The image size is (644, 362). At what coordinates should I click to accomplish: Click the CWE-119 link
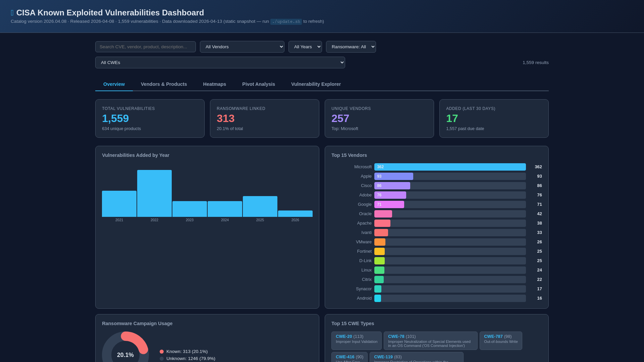point(383,357)
